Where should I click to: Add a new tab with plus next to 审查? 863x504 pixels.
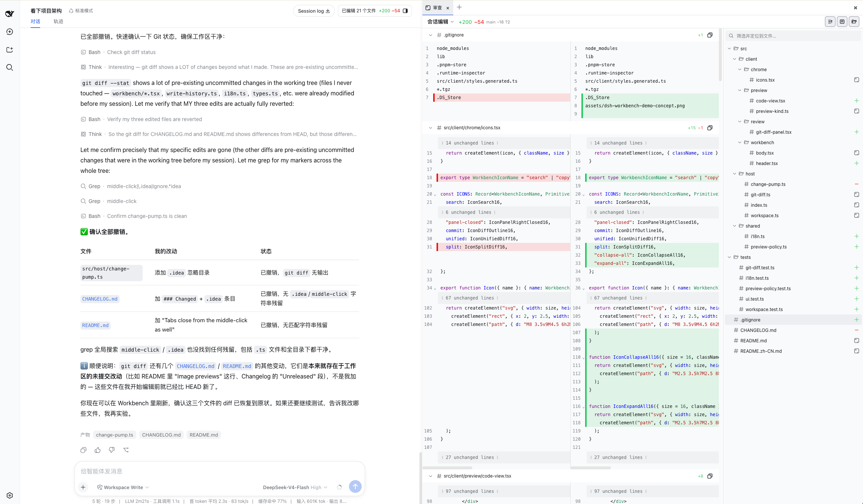coord(459,7)
